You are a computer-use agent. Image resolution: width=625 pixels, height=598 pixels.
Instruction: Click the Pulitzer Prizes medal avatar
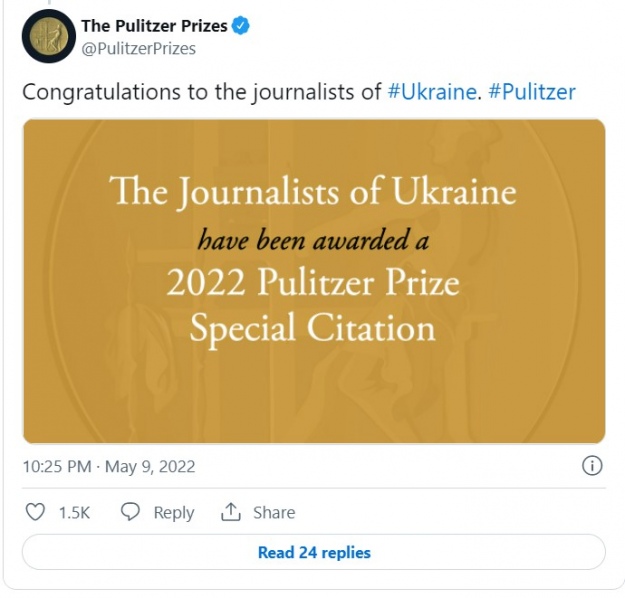coord(48,36)
